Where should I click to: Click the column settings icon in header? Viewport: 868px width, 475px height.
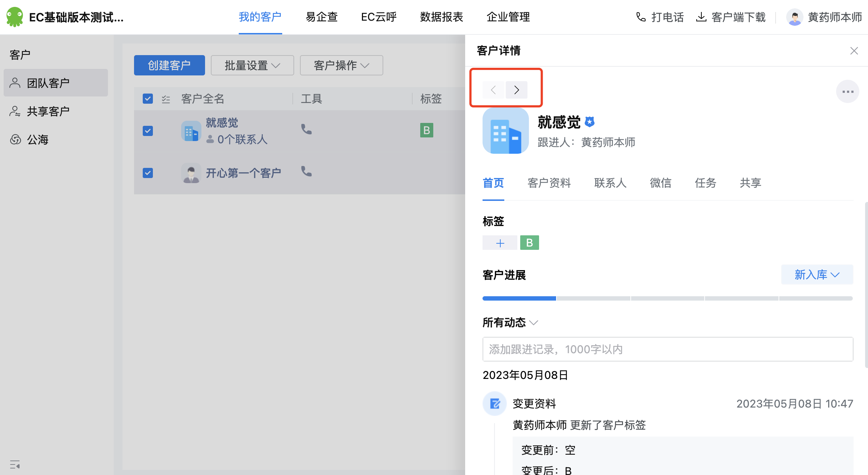pos(166,99)
